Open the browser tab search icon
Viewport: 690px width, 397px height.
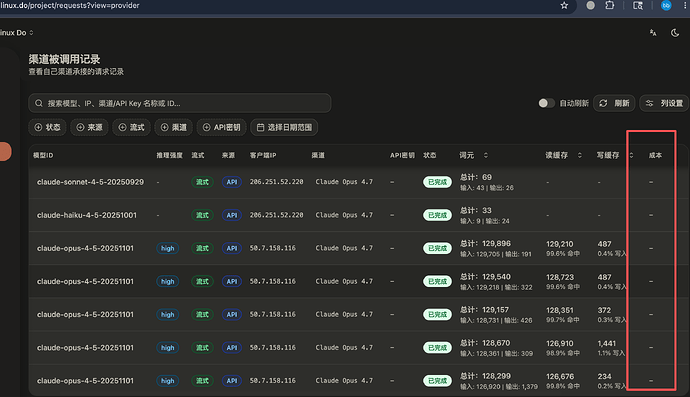pyautogui.click(x=638, y=5)
